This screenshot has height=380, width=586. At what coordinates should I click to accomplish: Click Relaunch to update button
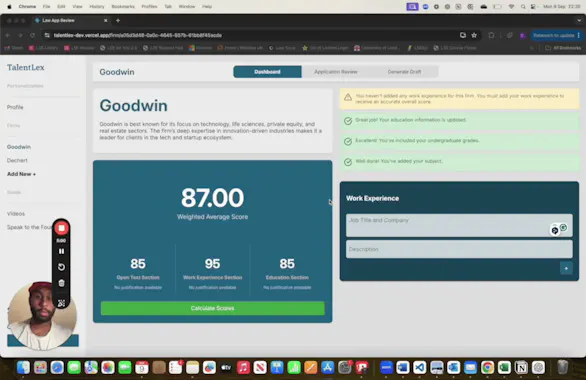[553, 35]
